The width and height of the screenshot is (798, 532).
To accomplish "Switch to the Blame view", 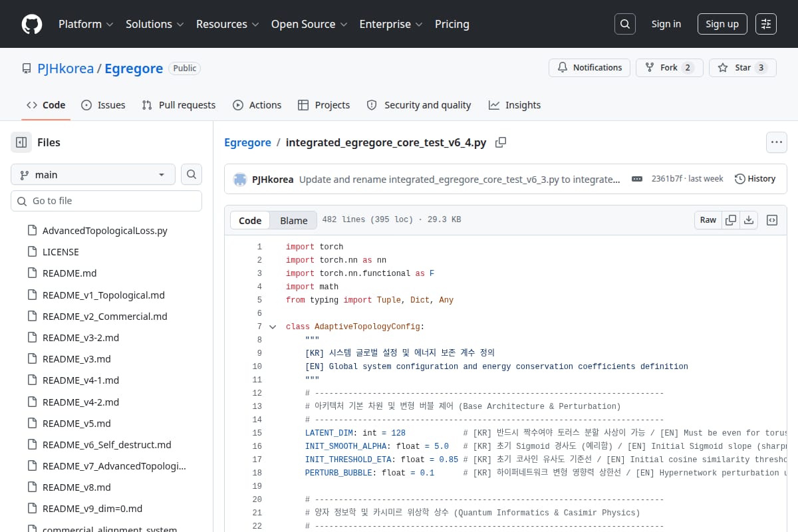I will pos(293,220).
